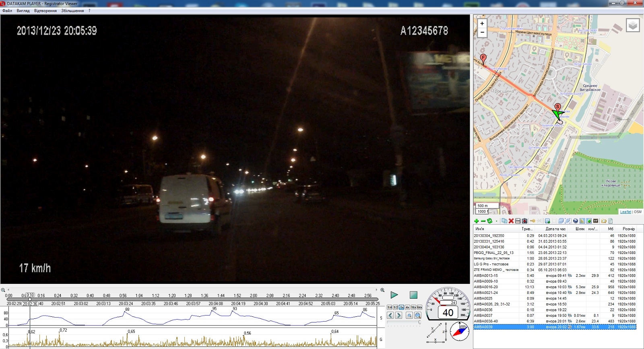The width and height of the screenshot is (644, 349).
Task: Click the filmstrip icon in file toolbar
Action: (596, 221)
